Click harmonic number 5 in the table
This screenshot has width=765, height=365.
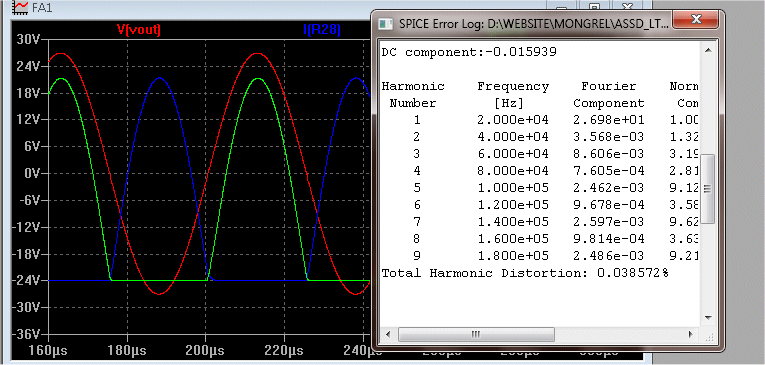(417, 188)
